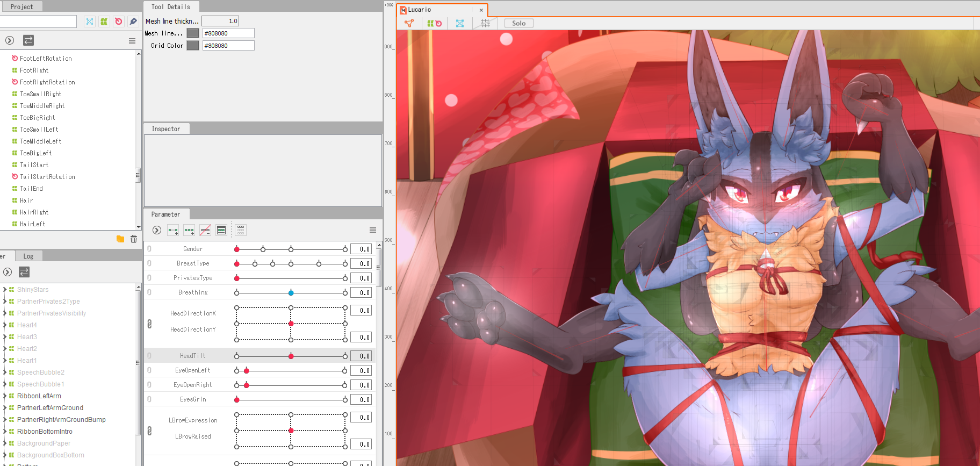Switch to the Log tab
The height and width of the screenshot is (466, 980).
coord(28,256)
